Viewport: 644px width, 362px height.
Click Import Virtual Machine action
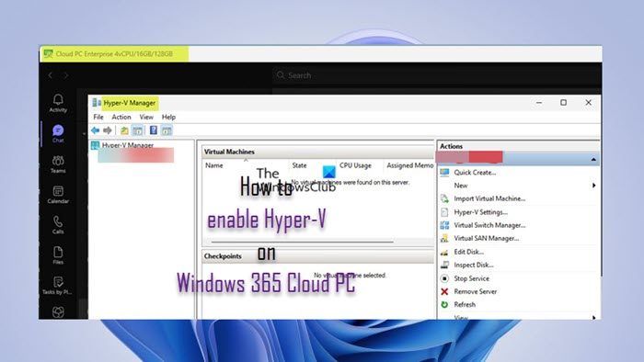pyautogui.click(x=489, y=198)
